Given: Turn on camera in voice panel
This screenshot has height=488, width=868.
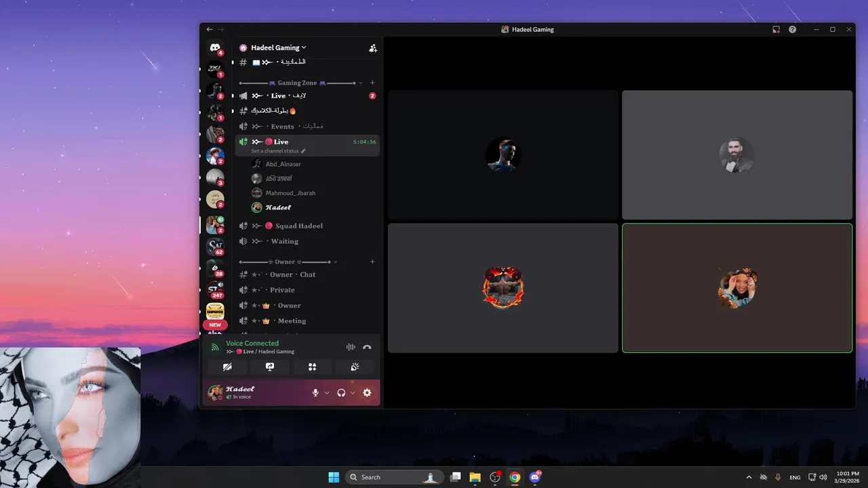Looking at the screenshot, I should point(227,367).
